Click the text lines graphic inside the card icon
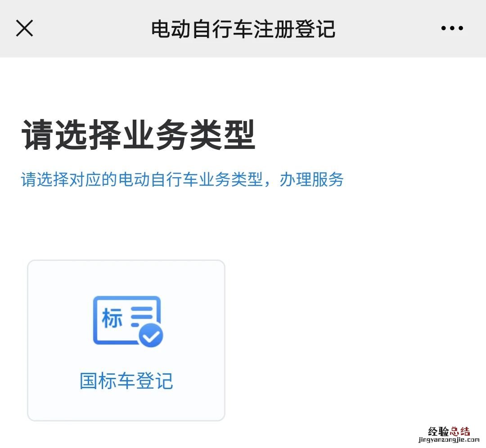Viewport: 486px width, 448px height. pyautogui.click(x=142, y=317)
